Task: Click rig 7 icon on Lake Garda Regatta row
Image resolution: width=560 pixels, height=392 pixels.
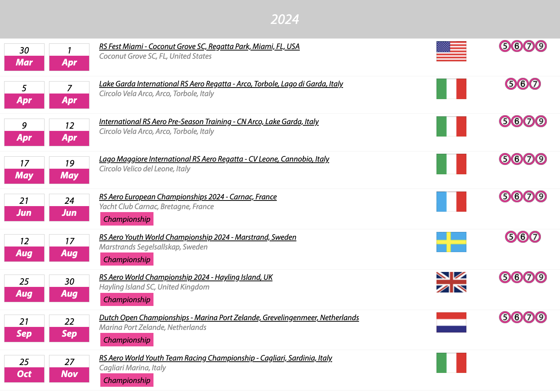Action: click(535, 84)
